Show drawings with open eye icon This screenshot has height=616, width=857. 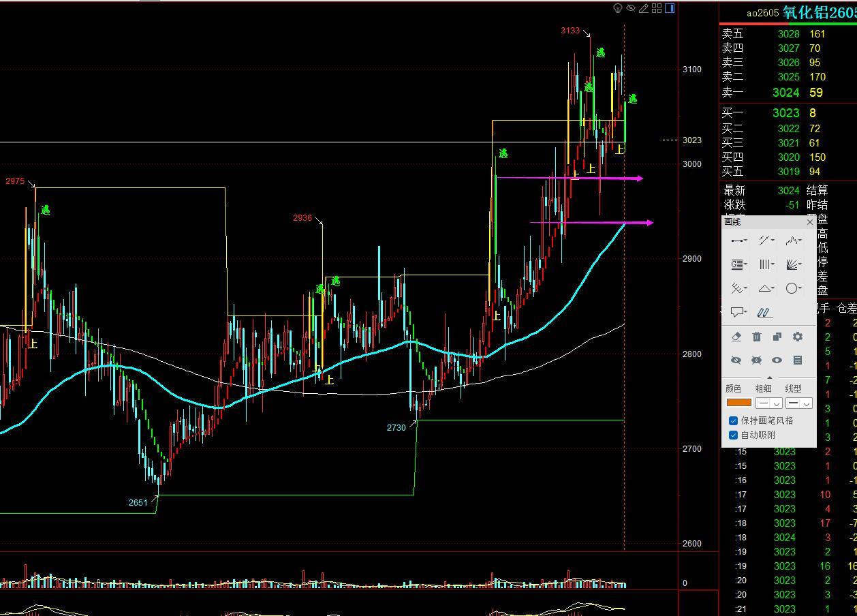(x=777, y=360)
